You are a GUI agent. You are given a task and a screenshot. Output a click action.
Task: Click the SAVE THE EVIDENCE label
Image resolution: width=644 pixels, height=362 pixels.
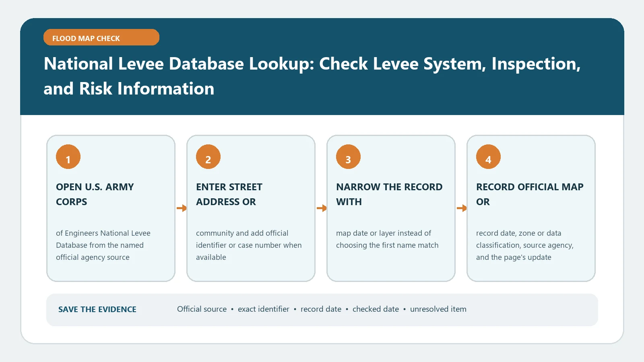tap(97, 309)
